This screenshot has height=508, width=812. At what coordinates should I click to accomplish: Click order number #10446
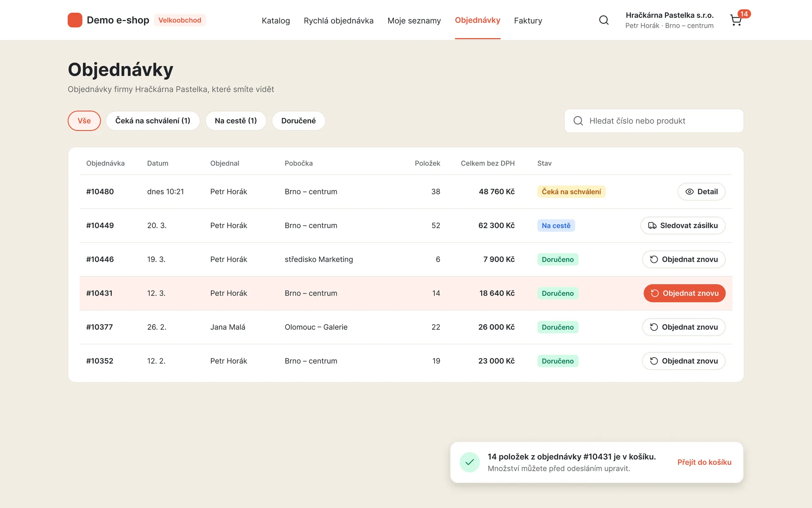100,260
